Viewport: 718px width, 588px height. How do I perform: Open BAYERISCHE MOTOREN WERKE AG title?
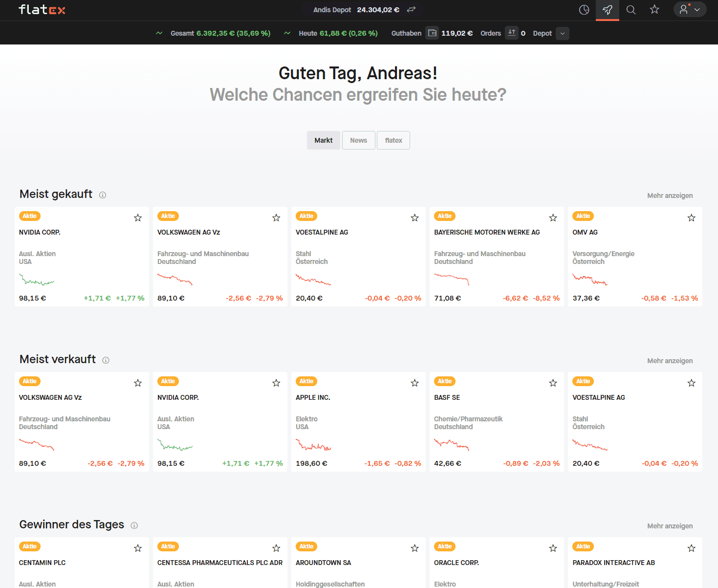(487, 232)
